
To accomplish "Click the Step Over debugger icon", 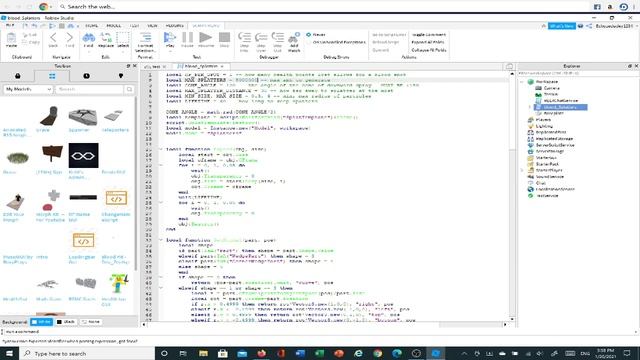I will click(261, 38).
